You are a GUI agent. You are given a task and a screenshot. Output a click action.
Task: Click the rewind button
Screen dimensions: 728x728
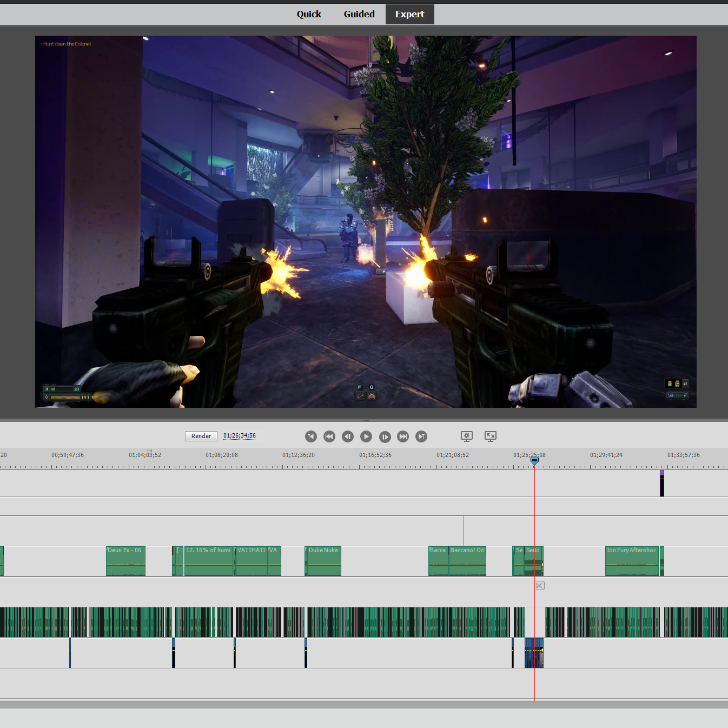[x=329, y=436]
